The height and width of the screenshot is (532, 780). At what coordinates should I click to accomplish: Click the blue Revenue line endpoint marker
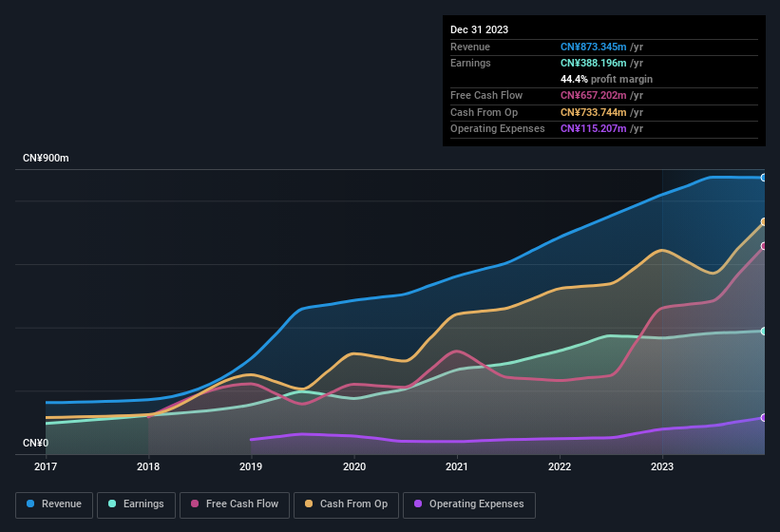[x=764, y=178]
